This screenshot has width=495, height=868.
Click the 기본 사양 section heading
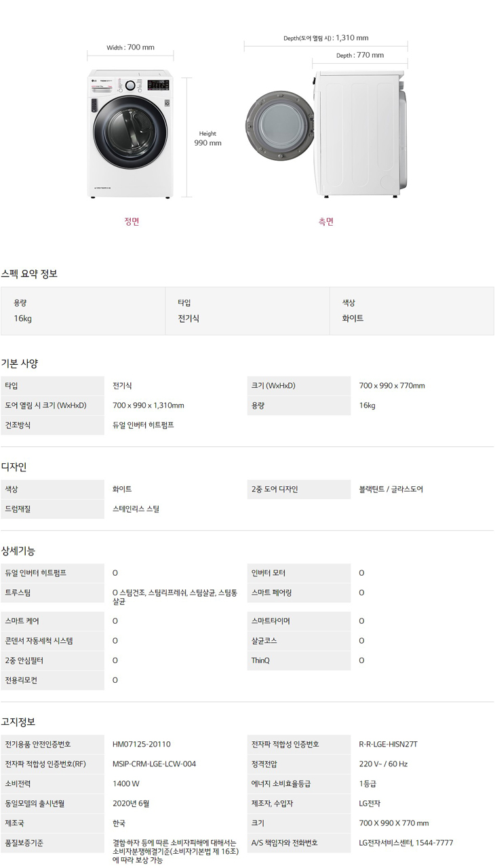click(x=20, y=363)
